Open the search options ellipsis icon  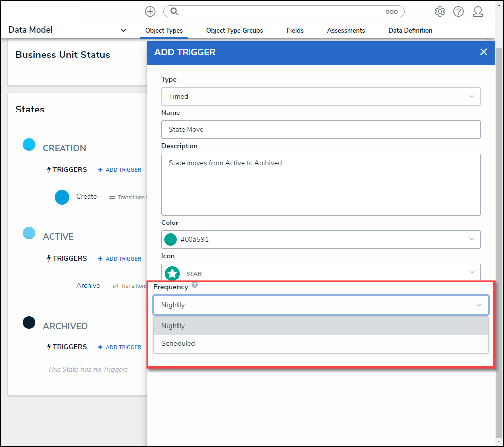click(391, 12)
